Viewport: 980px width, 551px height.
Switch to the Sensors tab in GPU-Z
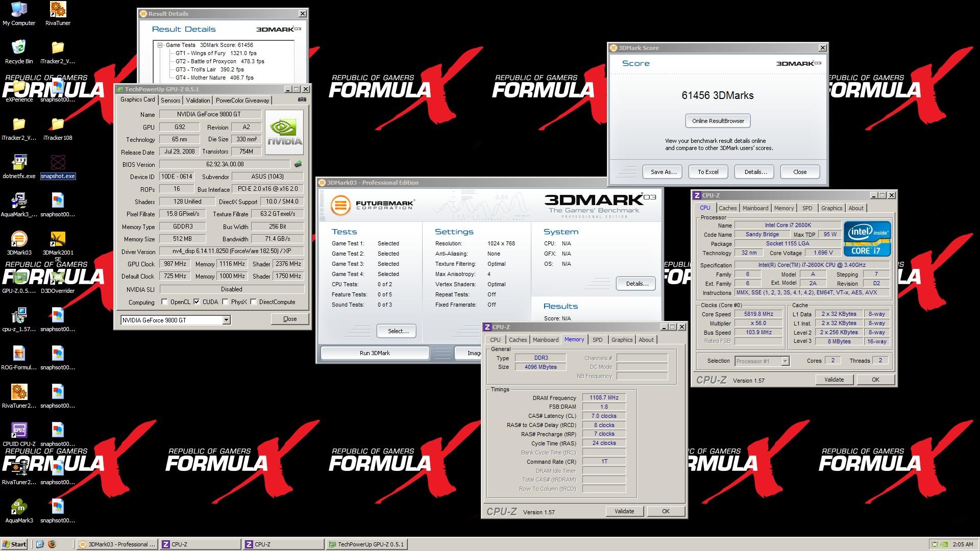pyautogui.click(x=170, y=101)
